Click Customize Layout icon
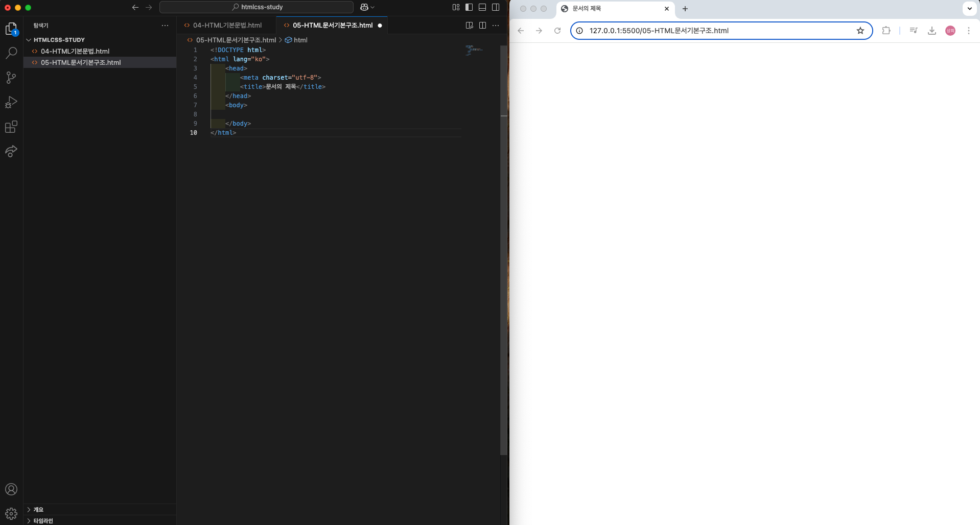 456,7
